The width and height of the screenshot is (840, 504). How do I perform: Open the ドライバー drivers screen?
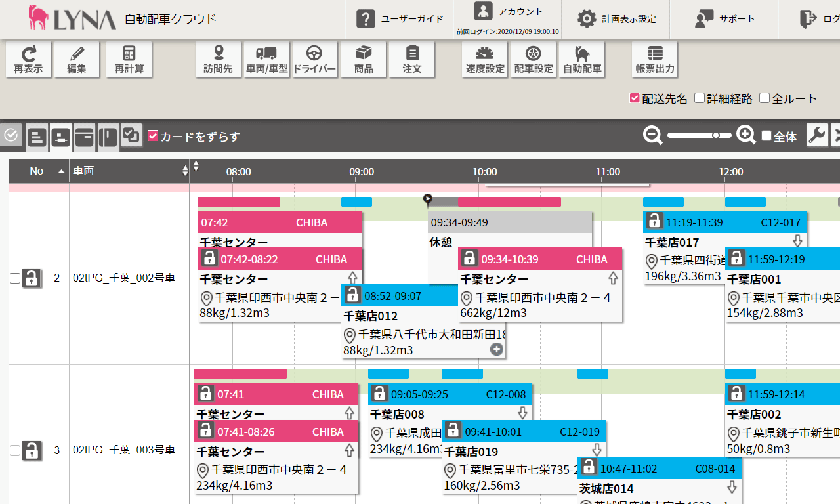tap(315, 60)
